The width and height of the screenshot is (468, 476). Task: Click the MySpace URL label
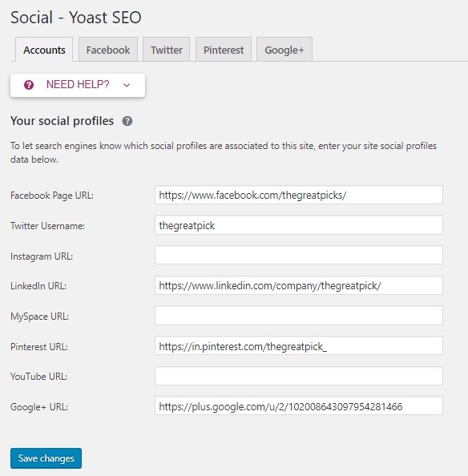(x=39, y=317)
